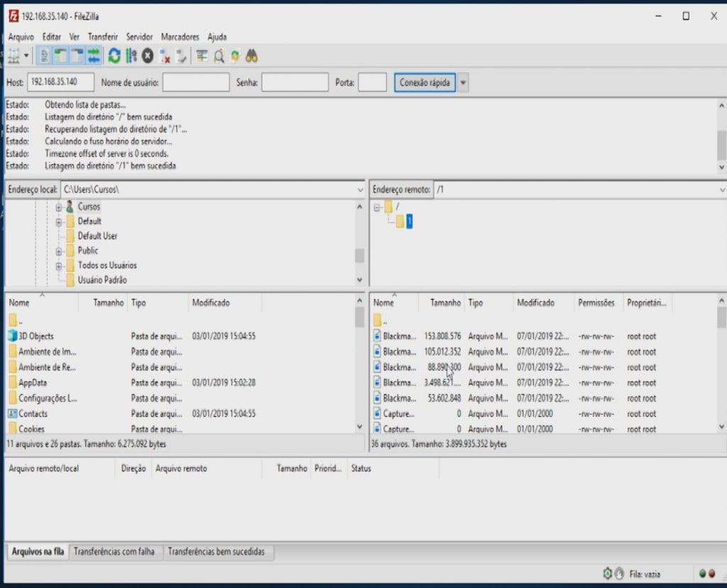Switch to the Transferências bem sucedidas tab
This screenshot has width=727, height=588.
click(x=217, y=551)
